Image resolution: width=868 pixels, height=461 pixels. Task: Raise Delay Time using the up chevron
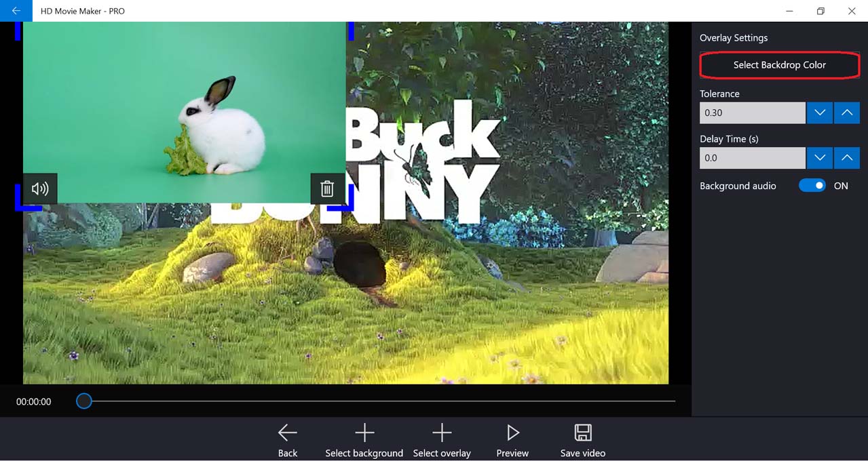[x=846, y=158]
